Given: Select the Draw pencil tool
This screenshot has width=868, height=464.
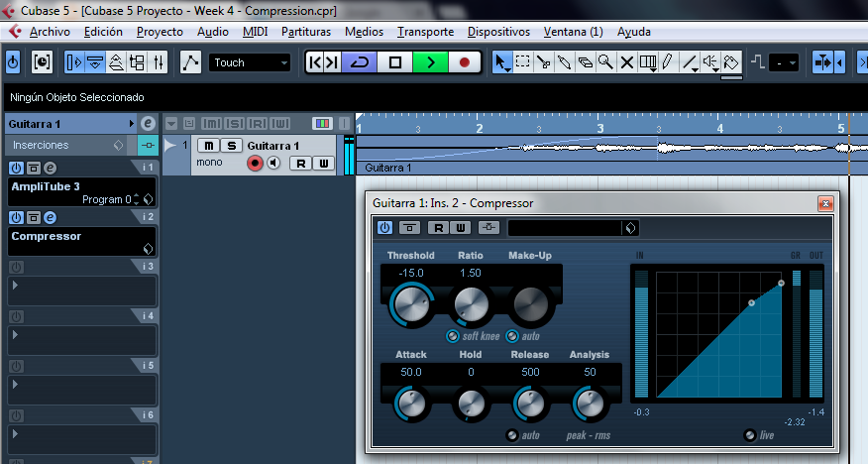Looking at the screenshot, I should [x=668, y=62].
